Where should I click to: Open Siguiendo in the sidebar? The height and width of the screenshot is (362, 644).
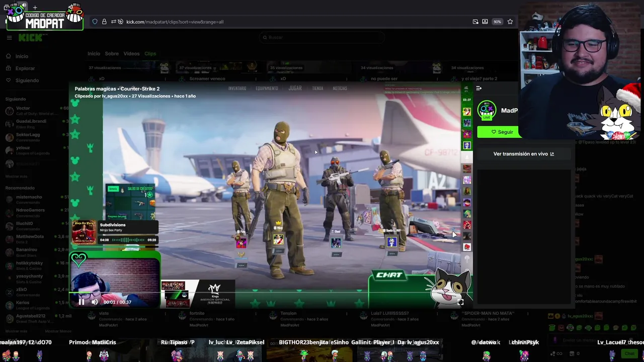27,80
